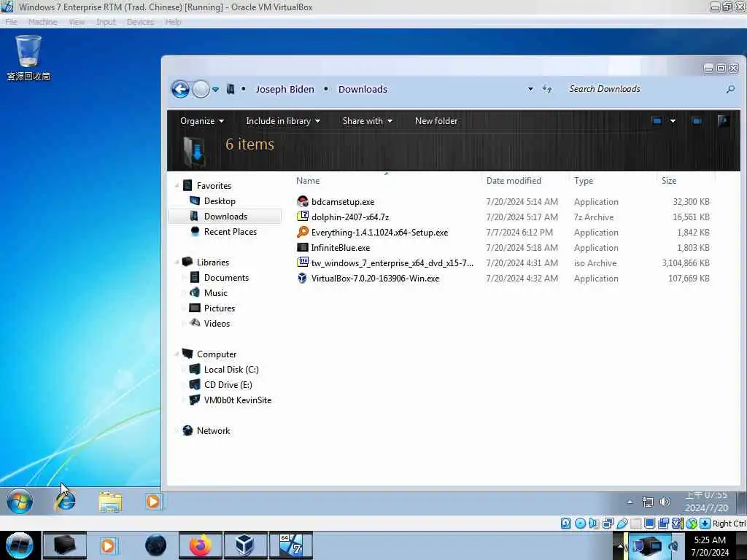Open the VirtualBox Devices menu
Image resolution: width=747 pixels, height=560 pixels.
pos(141,22)
